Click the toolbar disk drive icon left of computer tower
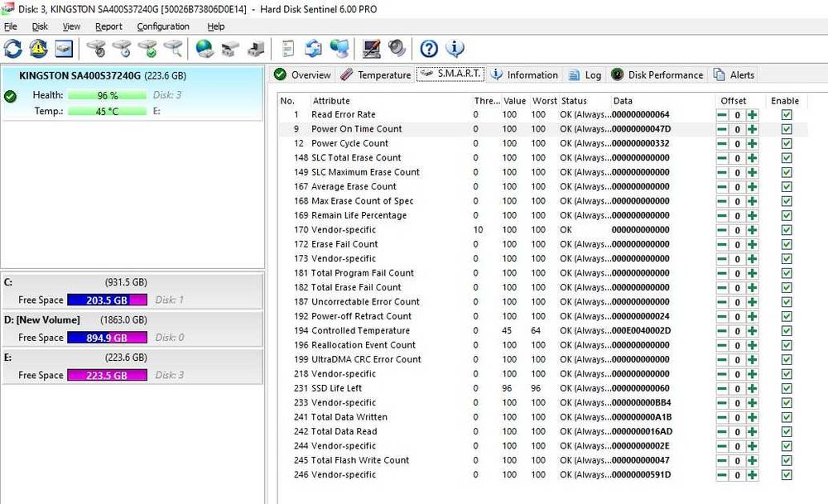The width and height of the screenshot is (828, 504). pyautogui.click(x=230, y=49)
